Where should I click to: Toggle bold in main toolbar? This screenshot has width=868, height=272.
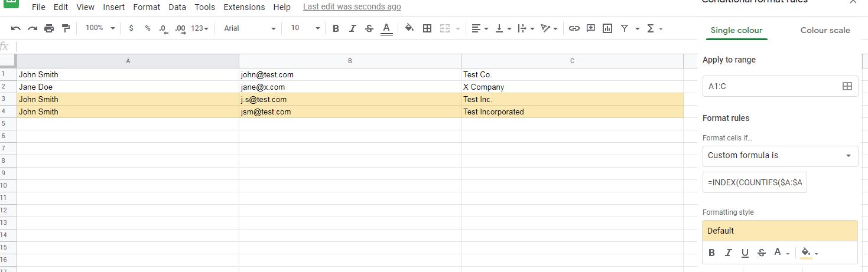[x=336, y=28]
